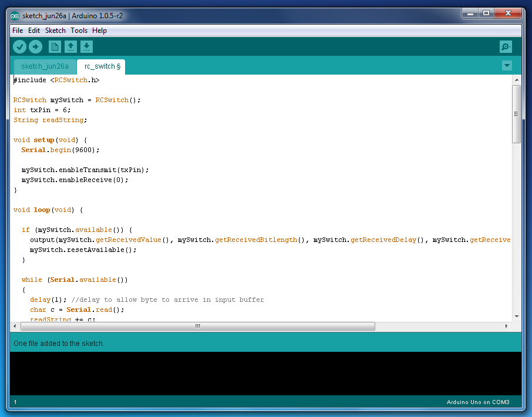Click 'mySwitch.resetAvailable();' line
The height and width of the screenshot is (417, 532).
coord(83,250)
